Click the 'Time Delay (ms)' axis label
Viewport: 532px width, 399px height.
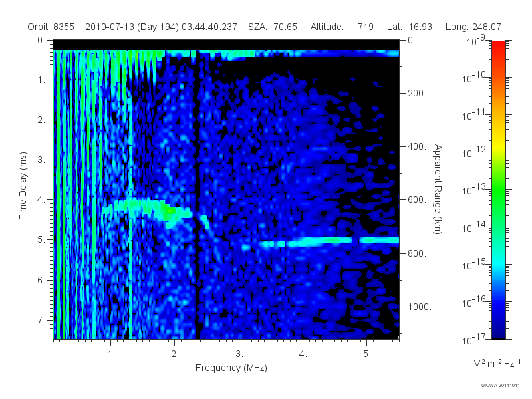23,186
